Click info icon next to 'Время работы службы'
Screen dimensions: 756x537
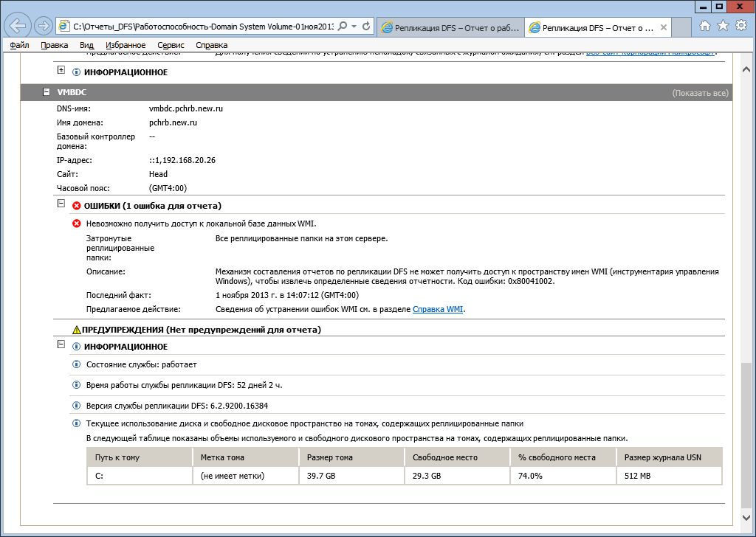tap(76, 385)
